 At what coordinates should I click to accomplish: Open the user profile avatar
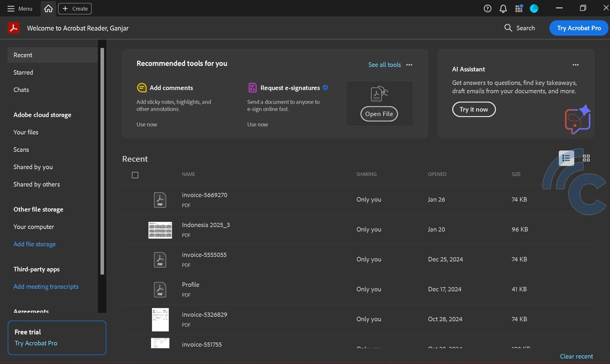[x=534, y=9]
